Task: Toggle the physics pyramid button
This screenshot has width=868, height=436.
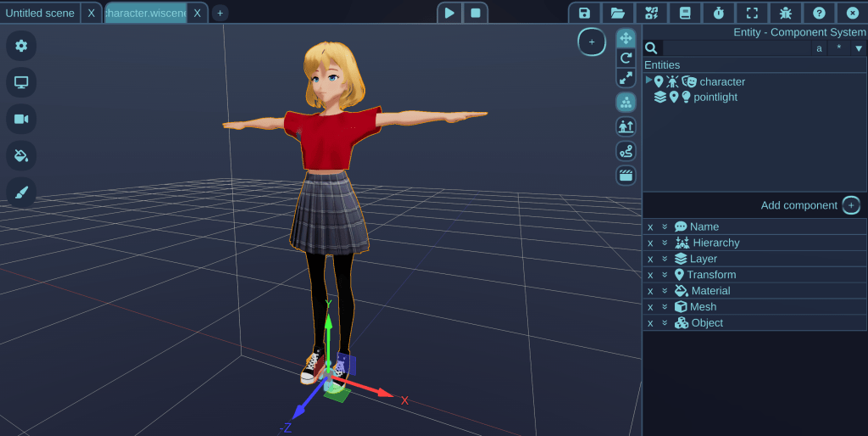Action: click(626, 102)
